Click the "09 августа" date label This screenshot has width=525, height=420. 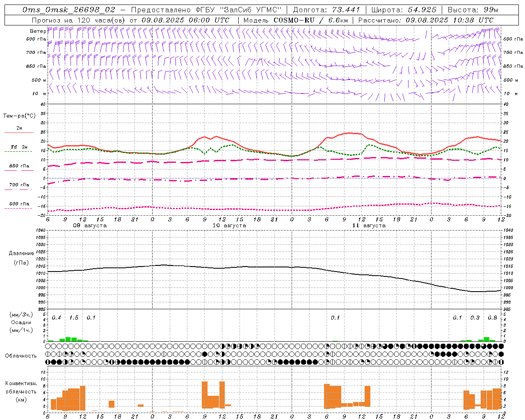coord(90,226)
